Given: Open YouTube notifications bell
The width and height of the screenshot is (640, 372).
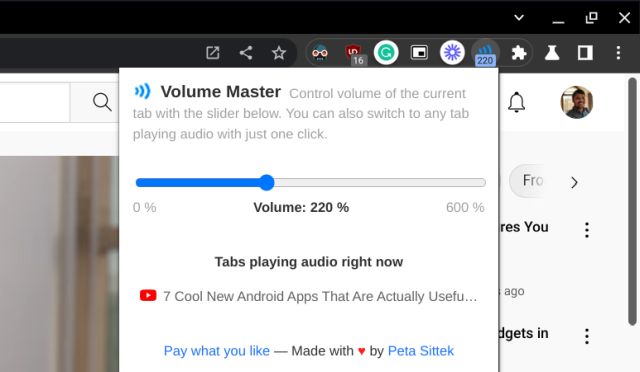Looking at the screenshot, I should (516, 102).
